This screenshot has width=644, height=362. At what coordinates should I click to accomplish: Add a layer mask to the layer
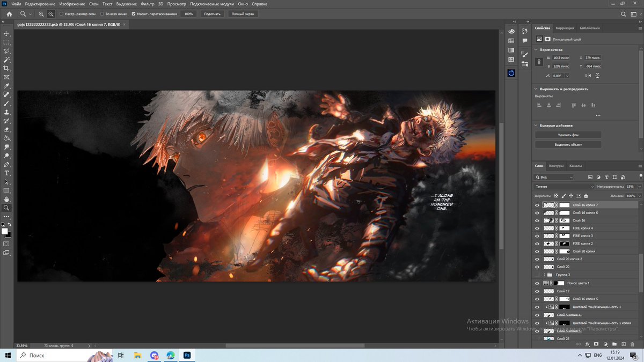[x=596, y=343]
